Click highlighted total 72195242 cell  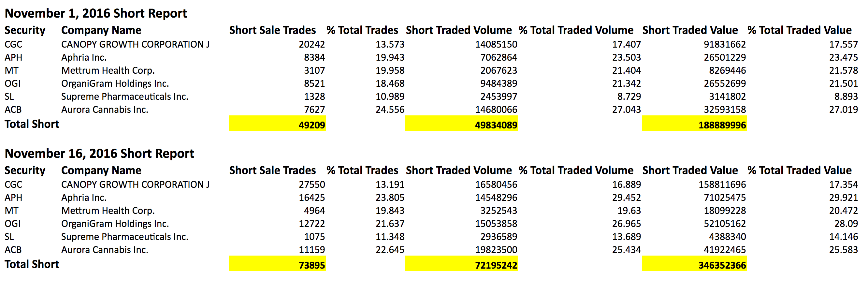tap(462, 264)
